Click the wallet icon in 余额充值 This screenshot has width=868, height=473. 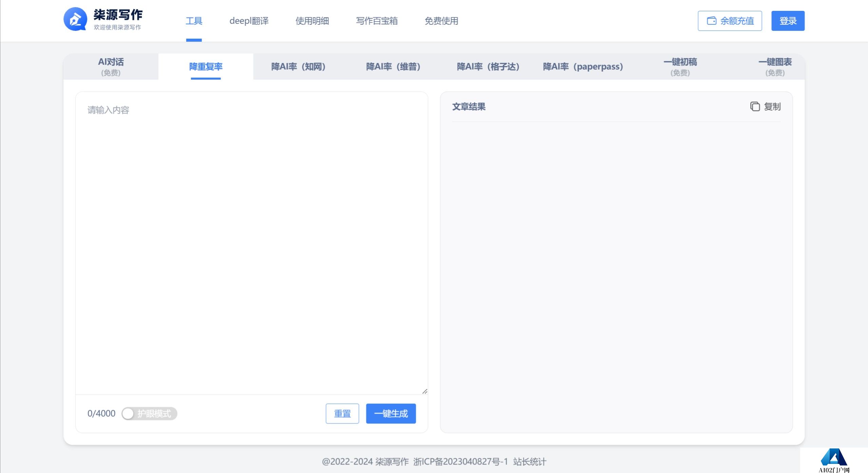click(712, 21)
